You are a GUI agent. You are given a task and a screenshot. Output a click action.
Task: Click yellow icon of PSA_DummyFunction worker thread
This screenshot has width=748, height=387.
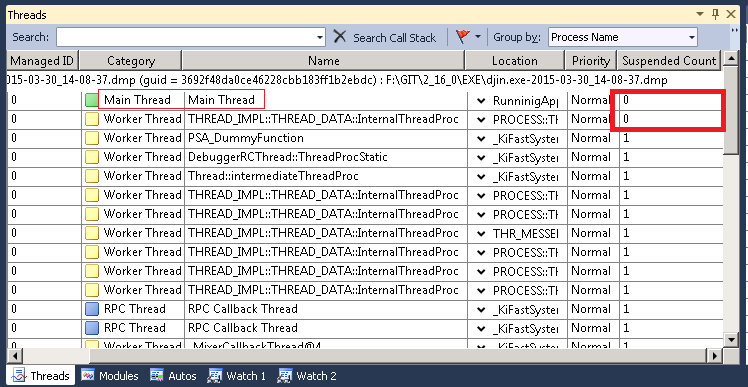coord(92,138)
